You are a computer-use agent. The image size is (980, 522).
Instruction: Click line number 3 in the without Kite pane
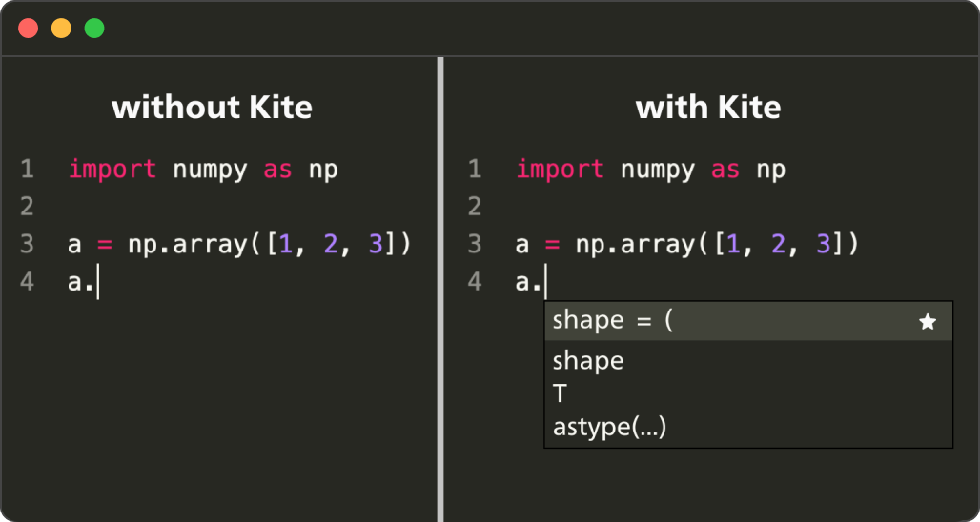[27, 245]
